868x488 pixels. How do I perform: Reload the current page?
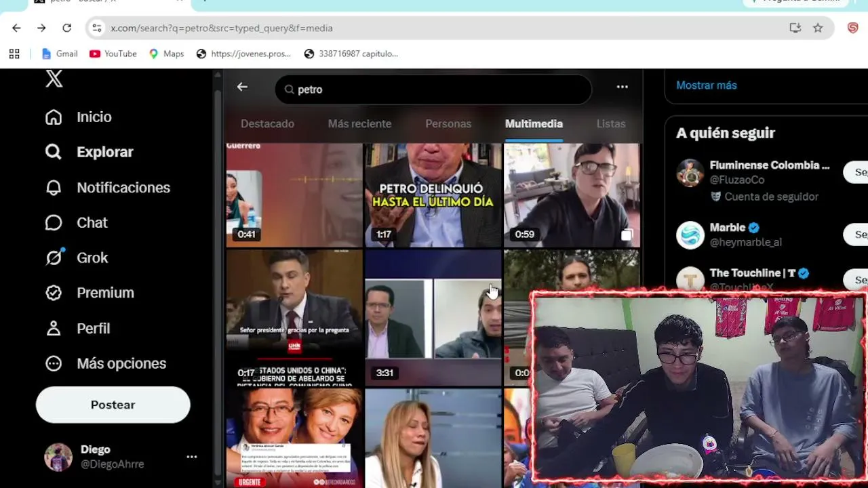coord(66,28)
